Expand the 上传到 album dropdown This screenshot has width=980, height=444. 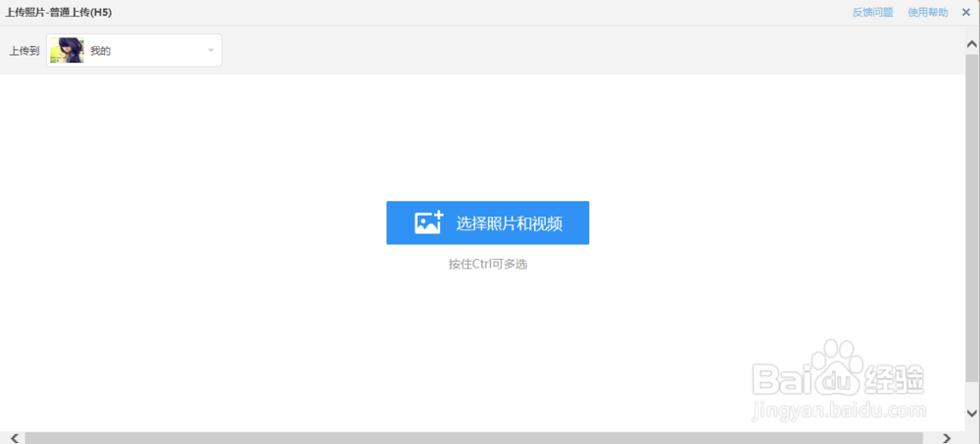(134, 50)
